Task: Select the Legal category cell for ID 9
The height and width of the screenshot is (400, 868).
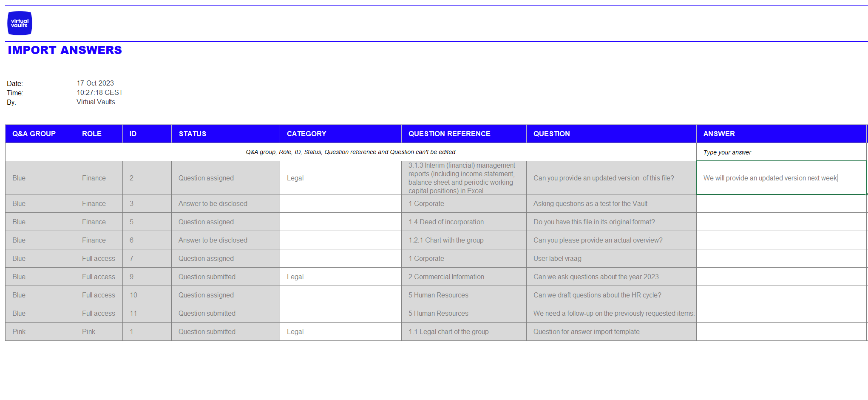Action: click(x=340, y=277)
